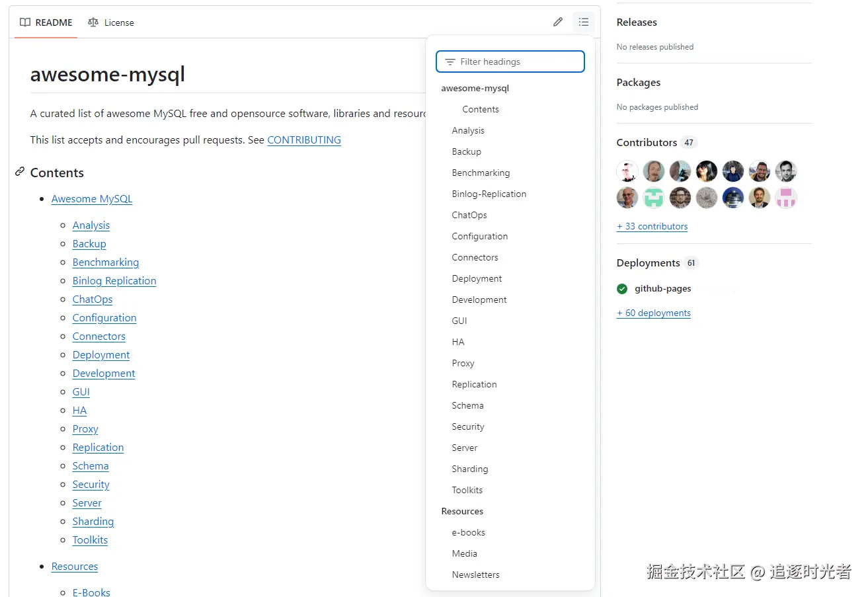Select Server in outline menu

(x=465, y=448)
